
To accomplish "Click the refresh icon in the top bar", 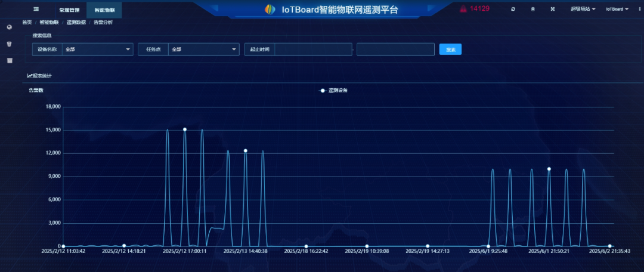I will 513,9.
